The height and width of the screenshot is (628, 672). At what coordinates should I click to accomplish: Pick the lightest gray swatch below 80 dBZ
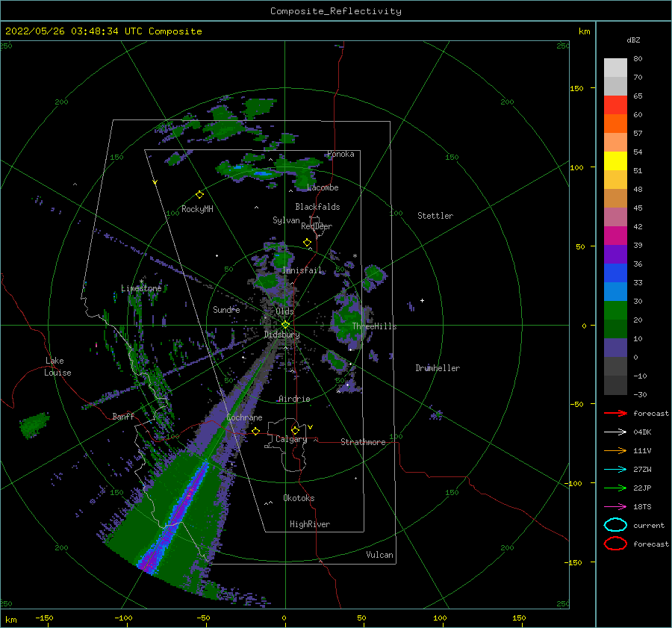tap(615, 68)
